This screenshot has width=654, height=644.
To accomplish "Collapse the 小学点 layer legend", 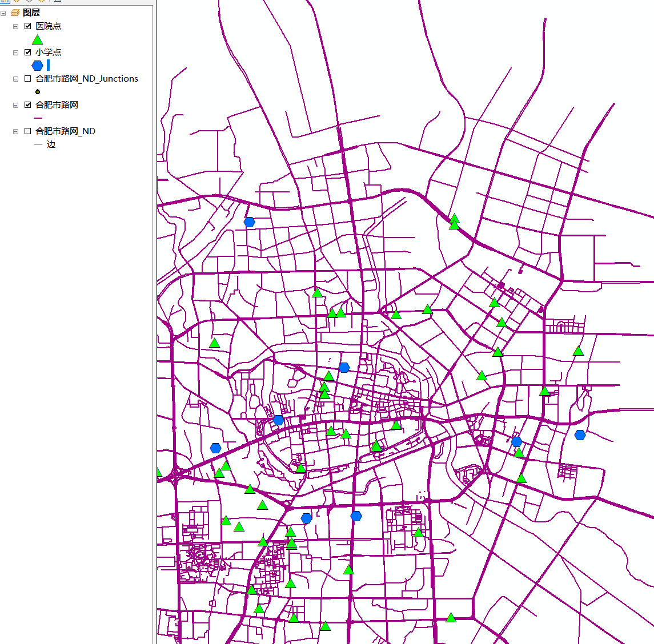I will click(16, 53).
